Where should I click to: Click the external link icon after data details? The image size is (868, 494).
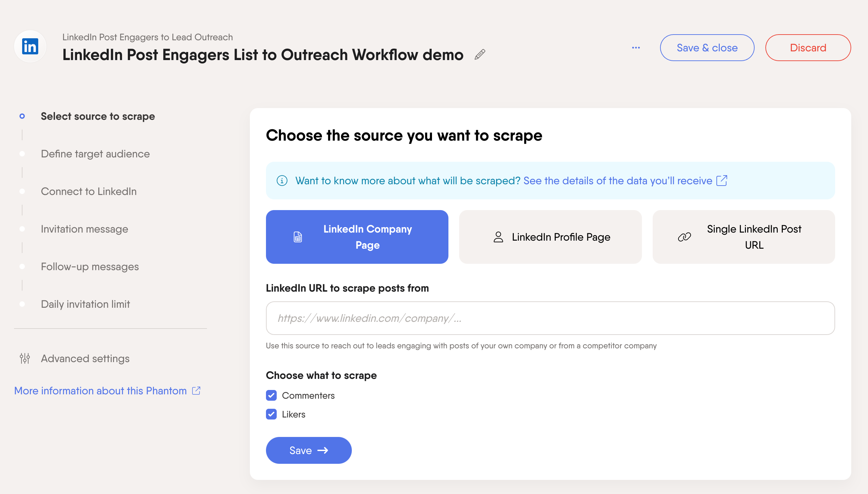coord(721,181)
